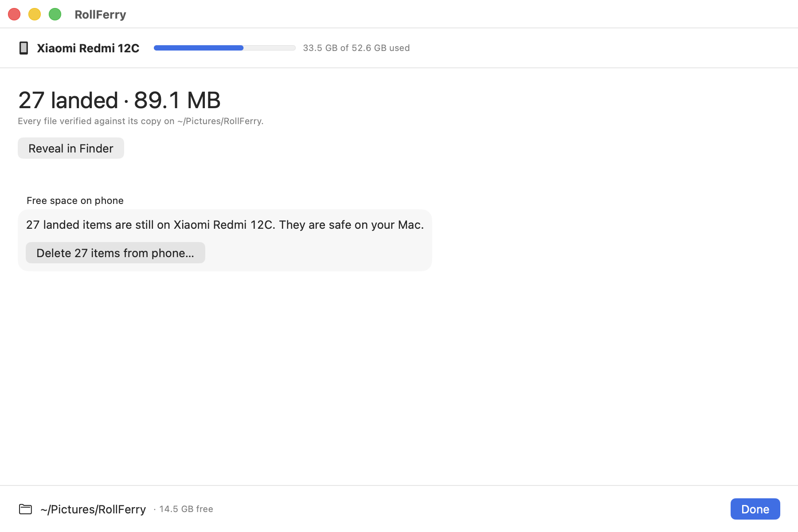Click the "Every file verified against its copy" note

pos(141,121)
